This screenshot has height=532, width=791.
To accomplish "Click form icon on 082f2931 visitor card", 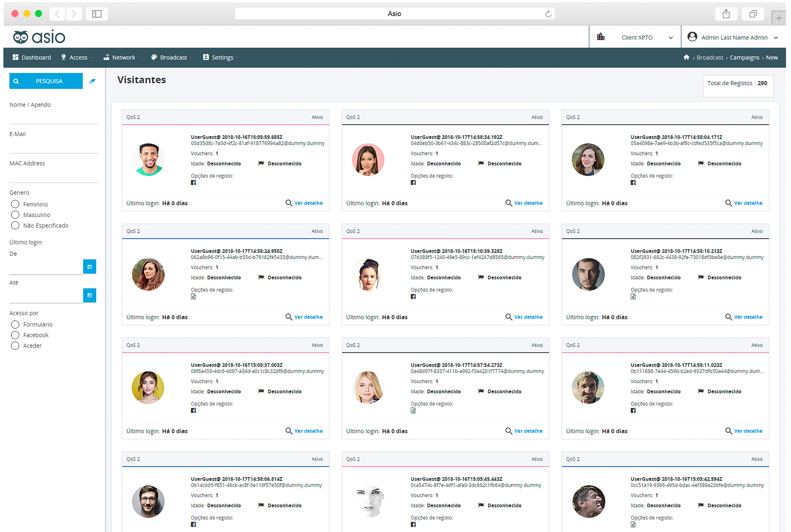I will (633, 297).
